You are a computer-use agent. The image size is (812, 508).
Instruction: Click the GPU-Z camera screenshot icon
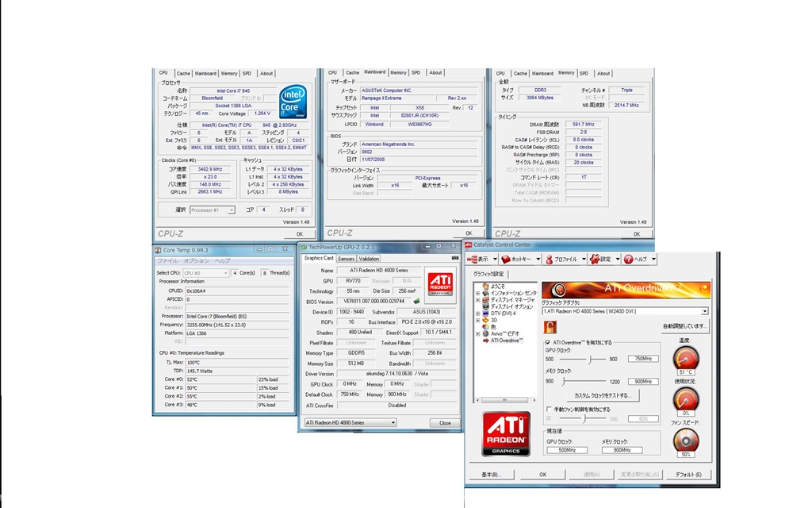click(454, 258)
